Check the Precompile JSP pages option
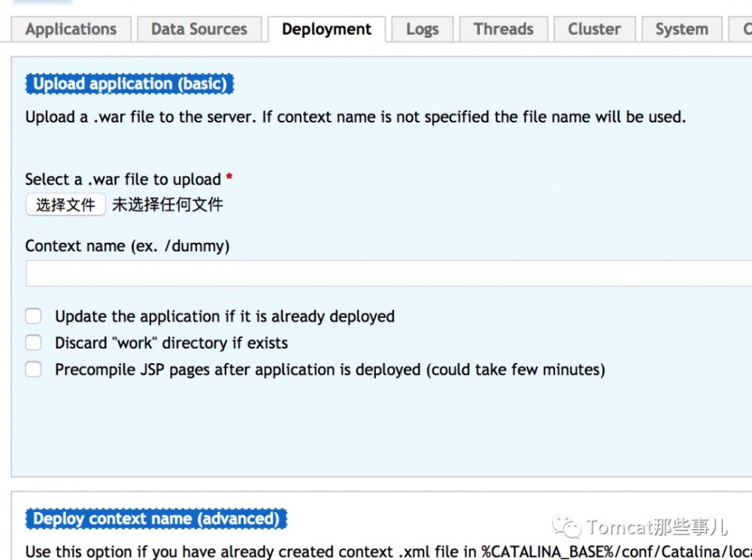This screenshot has height=560, width=752. [34, 369]
